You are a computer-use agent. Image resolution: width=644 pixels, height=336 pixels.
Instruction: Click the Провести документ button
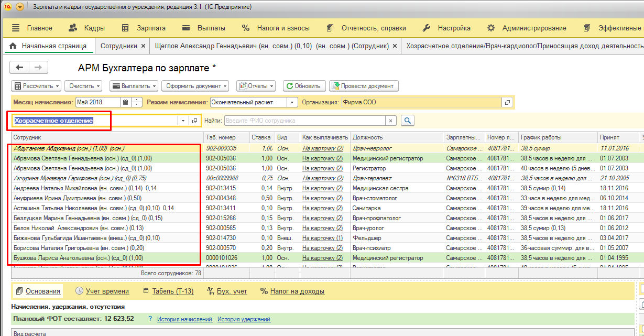click(x=364, y=86)
